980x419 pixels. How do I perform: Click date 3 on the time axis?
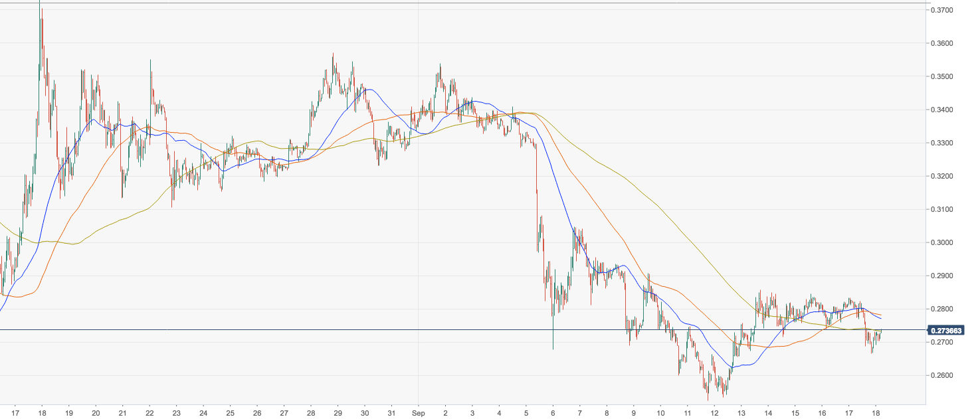tap(472, 412)
